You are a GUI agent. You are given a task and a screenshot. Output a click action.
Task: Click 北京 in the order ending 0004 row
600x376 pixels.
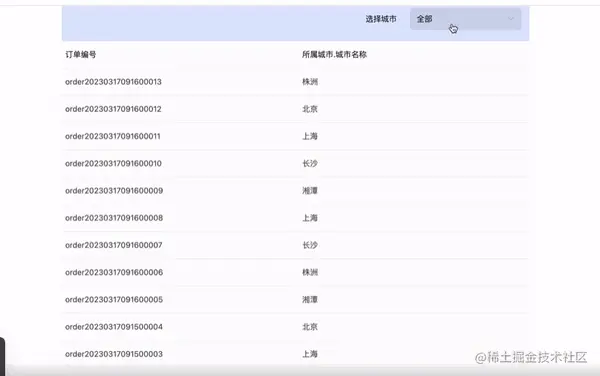(x=310, y=327)
